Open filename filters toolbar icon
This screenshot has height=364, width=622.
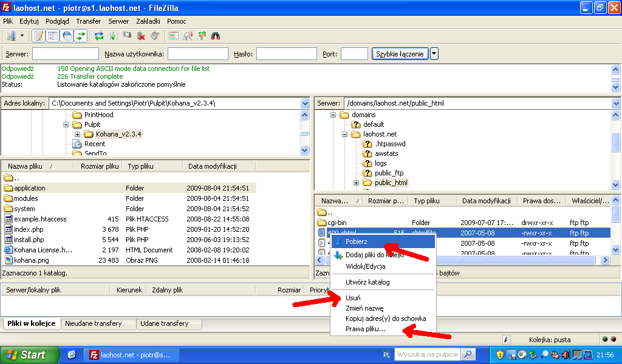click(173, 36)
